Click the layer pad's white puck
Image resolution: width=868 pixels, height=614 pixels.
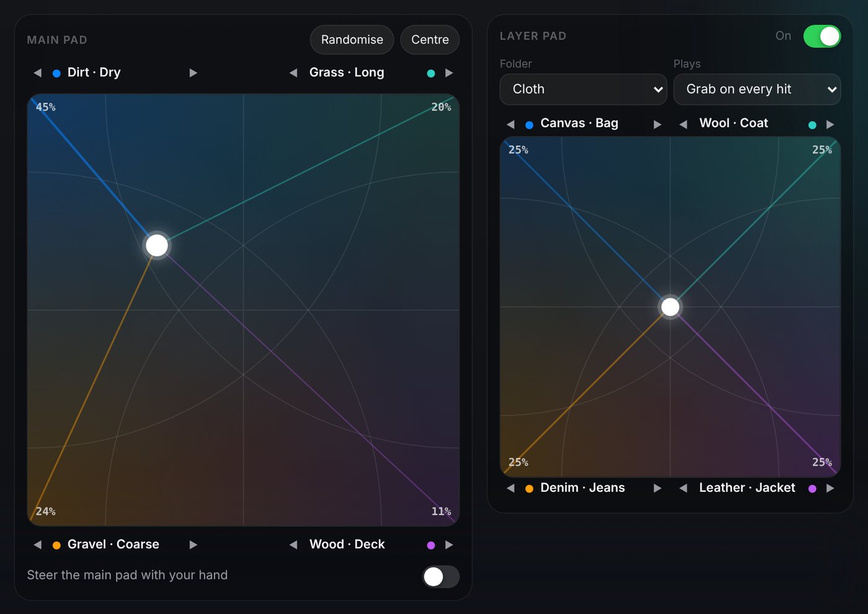pos(670,307)
